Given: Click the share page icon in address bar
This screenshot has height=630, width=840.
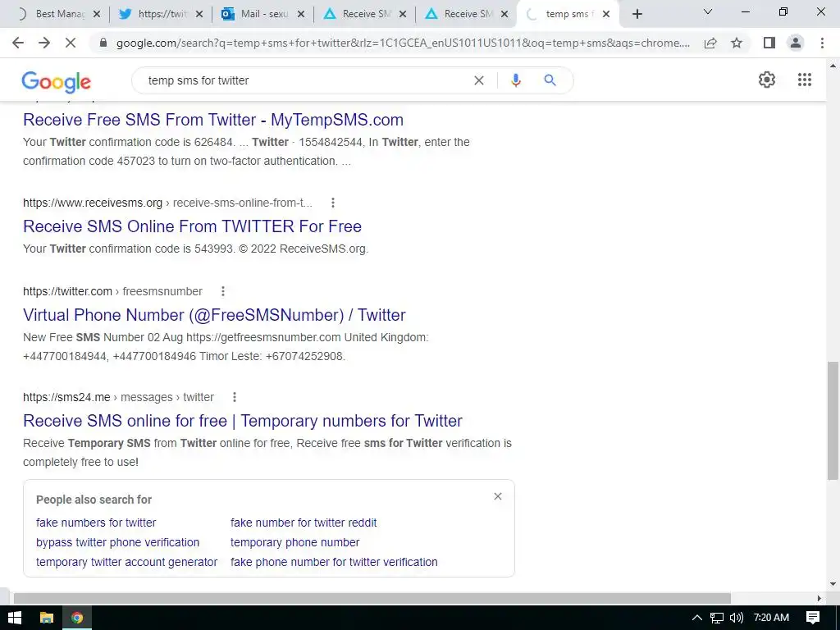Looking at the screenshot, I should pyautogui.click(x=710, y=43).
